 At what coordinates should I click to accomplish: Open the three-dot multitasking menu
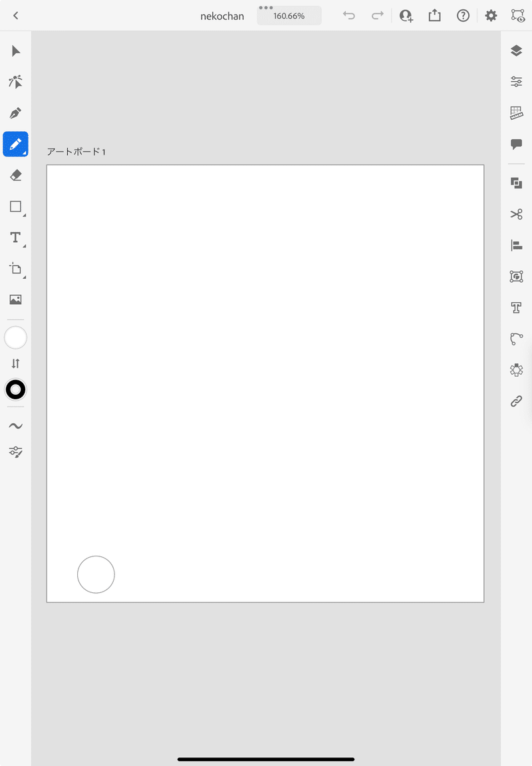266,8
